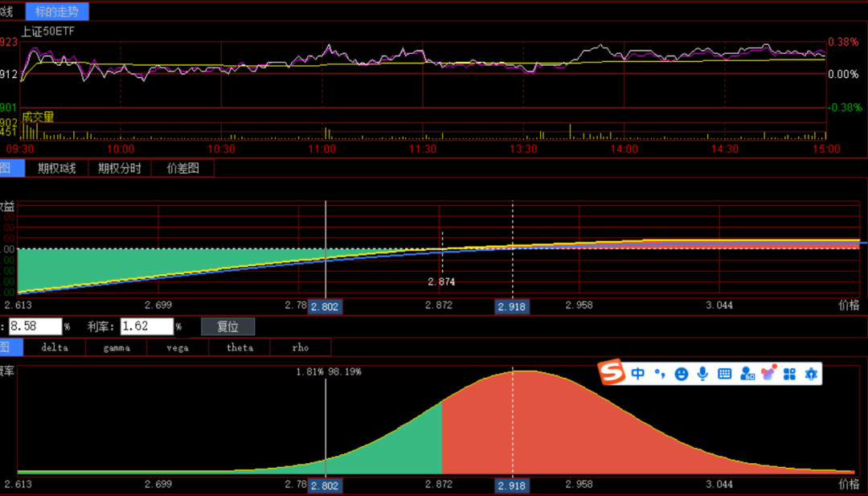Screen dimensions: 868x496
Task: Open the 期权分时 tab
Action: [x=120, y=168]
